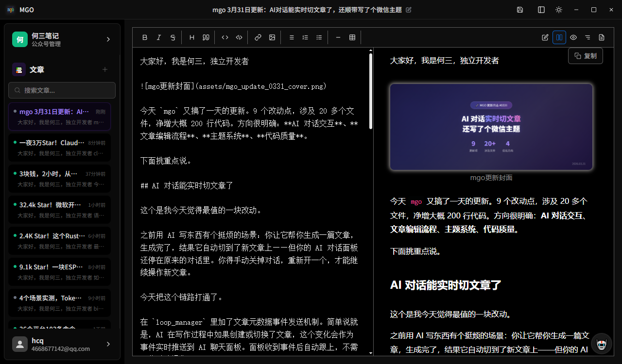Open the outline view icon in toolbar
622x364 pixels.
tap(587, 37)
